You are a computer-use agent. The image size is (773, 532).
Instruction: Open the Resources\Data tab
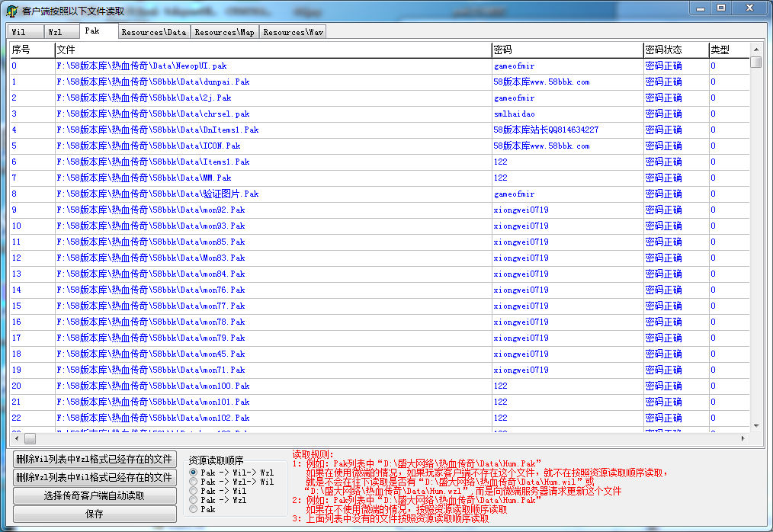(154, 31)
